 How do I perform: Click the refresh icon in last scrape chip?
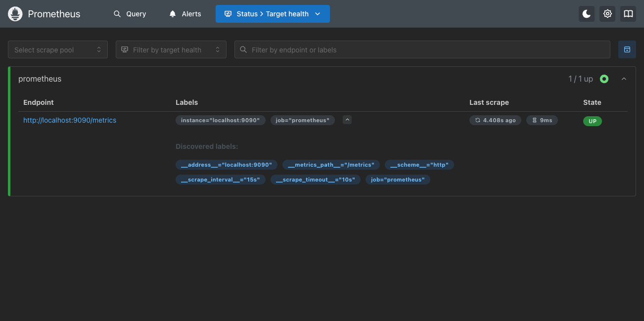point(477,120)
